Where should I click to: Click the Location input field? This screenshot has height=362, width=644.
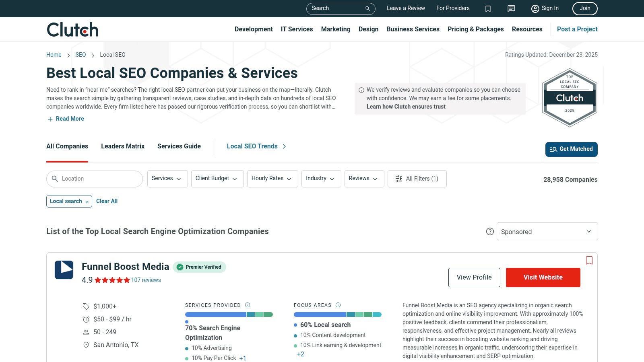94,179
